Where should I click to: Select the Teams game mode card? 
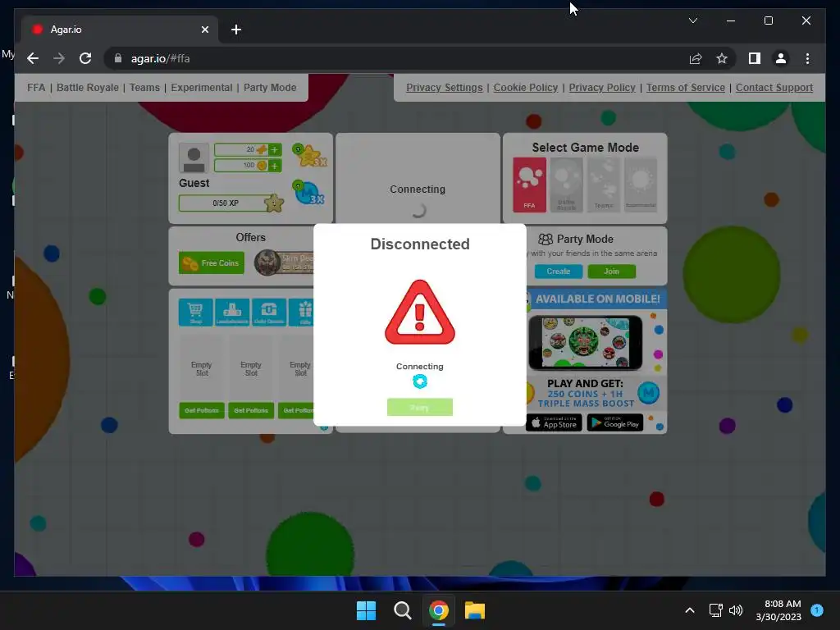click(x=604, y=185)
